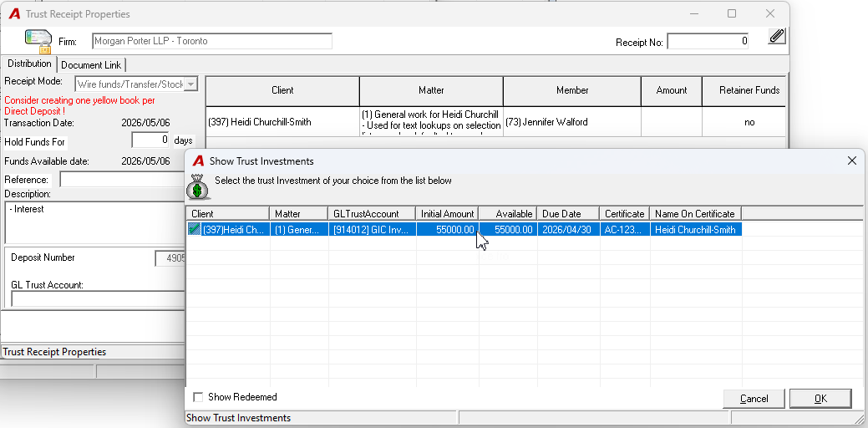The image size is (868, 428).
Task: Select the '2026/04/30' due date cell
Action: [568, 229]
